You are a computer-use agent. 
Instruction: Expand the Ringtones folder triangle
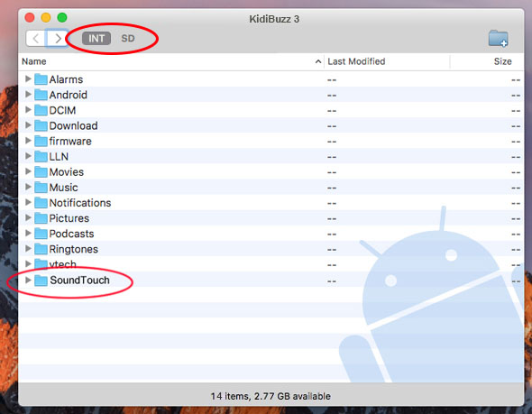28,249
